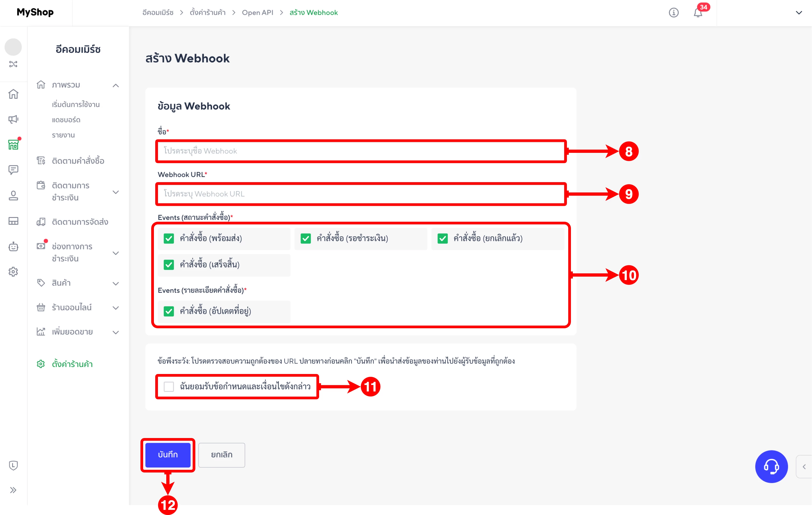Collapse the ภาพรวม menu section

click(116, 85)
